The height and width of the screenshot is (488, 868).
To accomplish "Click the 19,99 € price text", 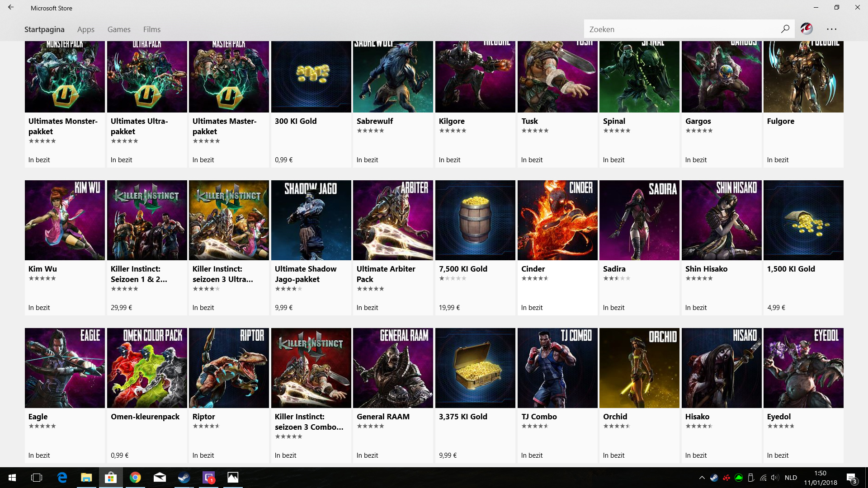I will tap(449, 308).
